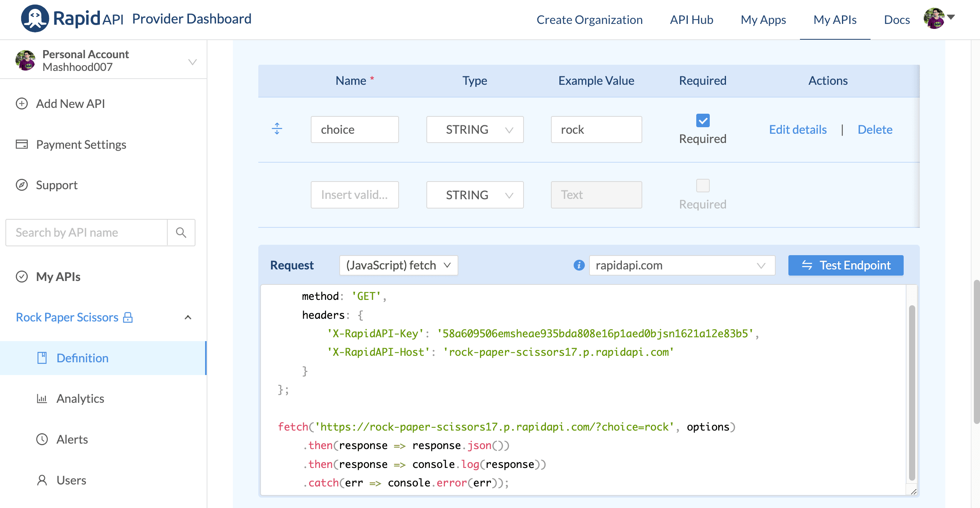Click the page vertical scrollbar
This screenshot has width=980, height=508.
pos(976,352)
